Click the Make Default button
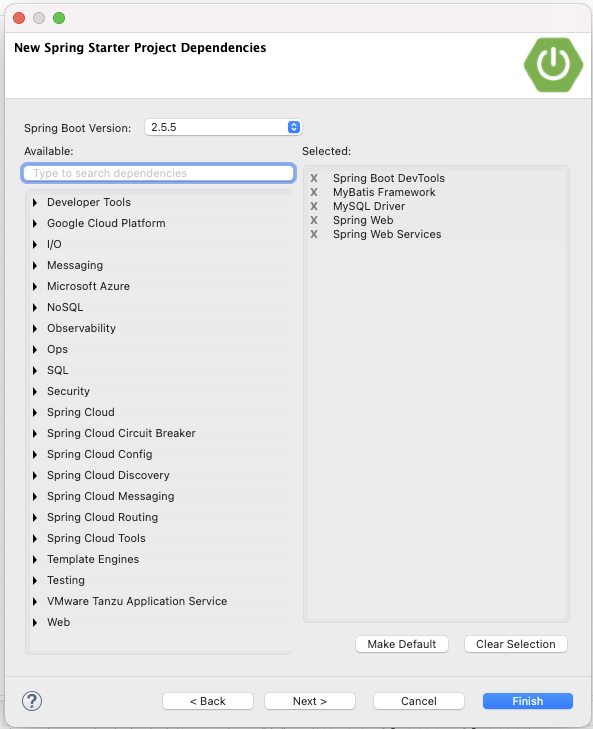 (402, 644)
